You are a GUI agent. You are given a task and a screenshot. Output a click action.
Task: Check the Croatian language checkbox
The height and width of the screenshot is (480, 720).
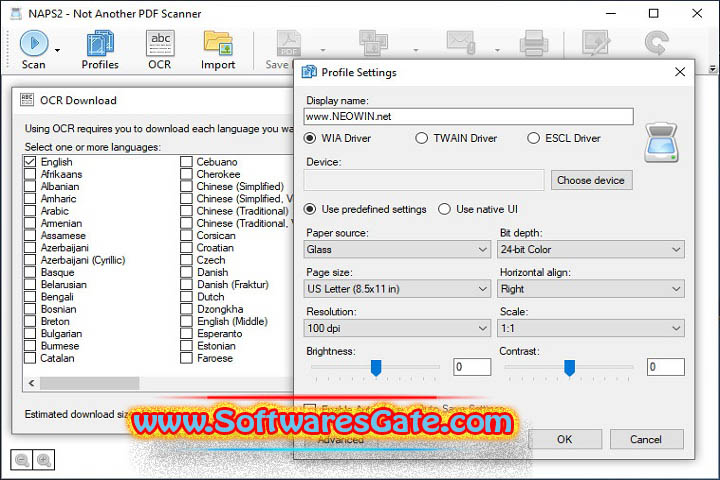click(x=186, y=248)
